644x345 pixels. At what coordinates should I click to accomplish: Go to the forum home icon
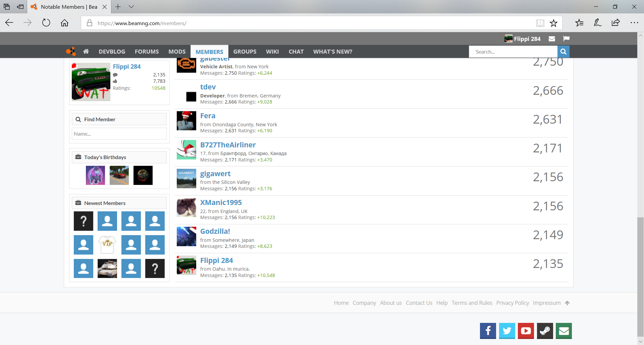click(86, 52)
